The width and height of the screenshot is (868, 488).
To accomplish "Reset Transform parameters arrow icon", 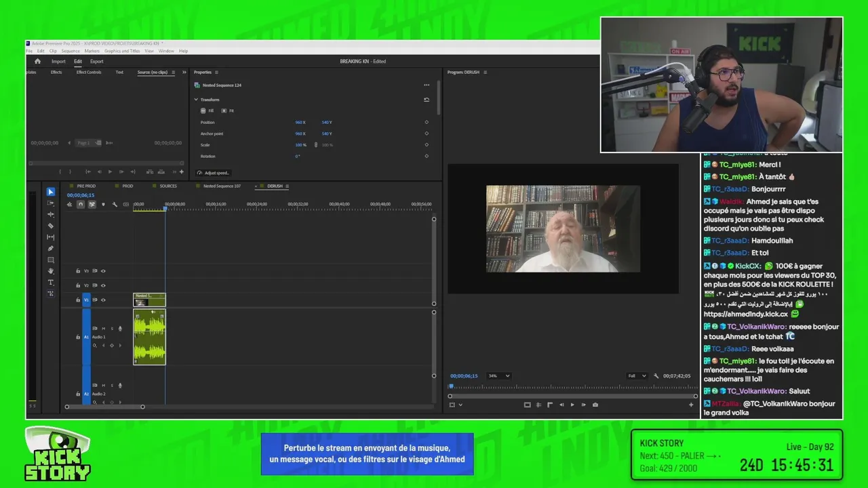I will pyautogui.click(x=427, y=100).
